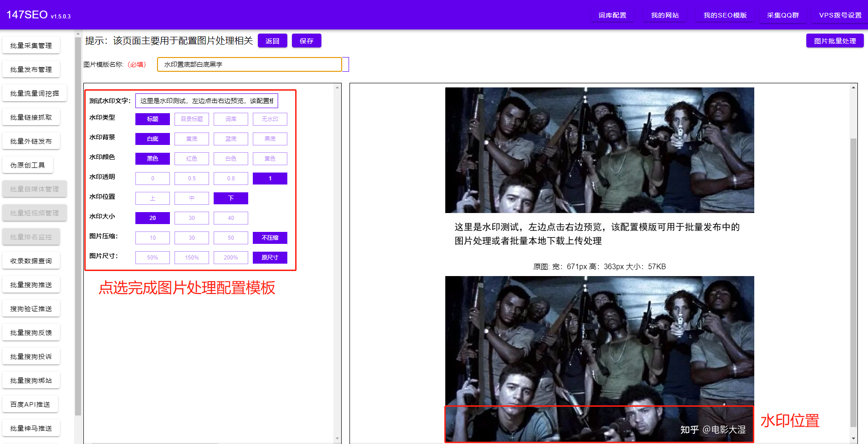Screen dimensions: 868x444
Task: Open 批量搜狗投诉 in sidebar
Action: tap(31, 357)
